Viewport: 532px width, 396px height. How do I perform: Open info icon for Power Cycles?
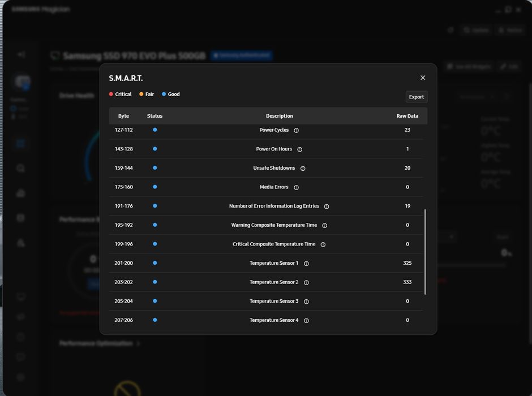click(x=296, y=130)
